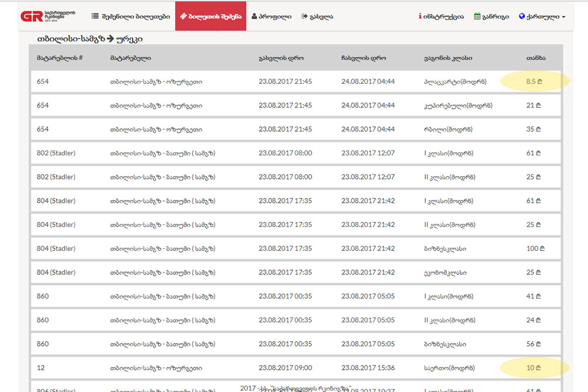The width and height of the screenshot is (588, 392).
Task: Click I კლასი(მოდრნ) in the train 860 row
Action: [x=448, y=296]
